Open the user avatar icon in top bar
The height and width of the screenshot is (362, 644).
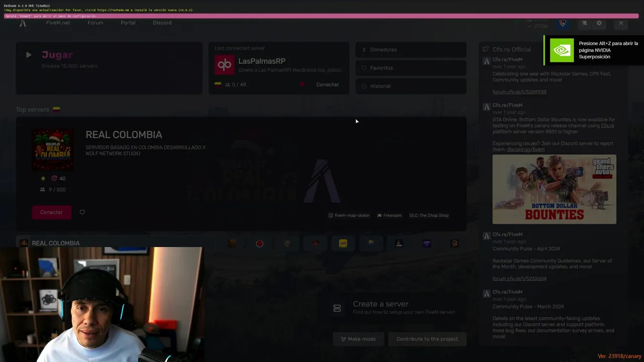(562, 23)
